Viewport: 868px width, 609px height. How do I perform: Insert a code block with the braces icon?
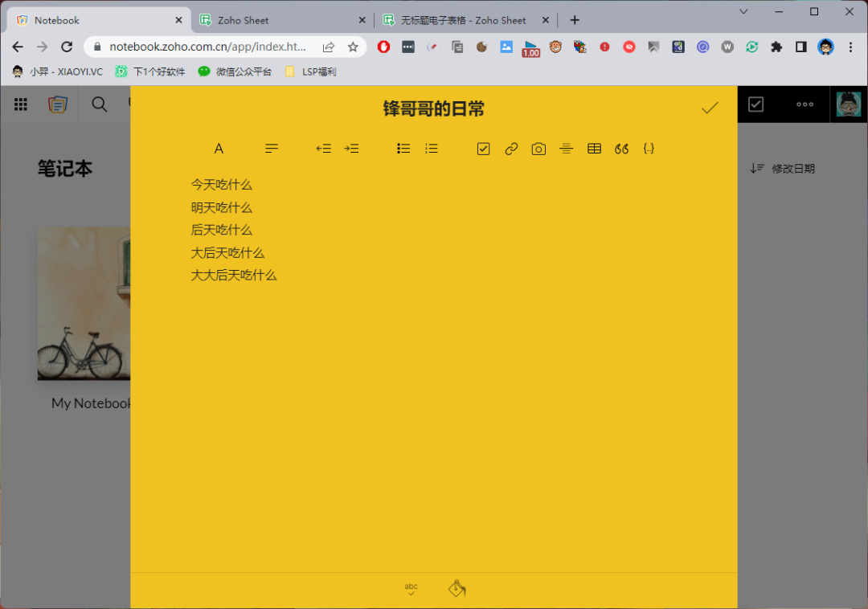649,148
